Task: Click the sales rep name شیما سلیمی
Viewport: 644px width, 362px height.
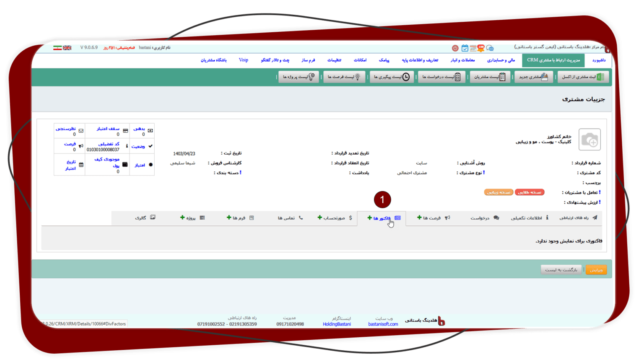Action: coord(182,163)
